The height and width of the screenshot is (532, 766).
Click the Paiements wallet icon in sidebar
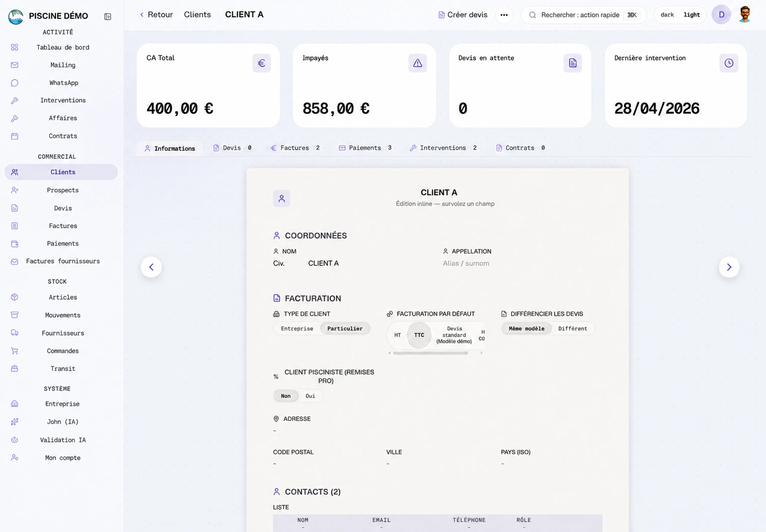(15, 244)
